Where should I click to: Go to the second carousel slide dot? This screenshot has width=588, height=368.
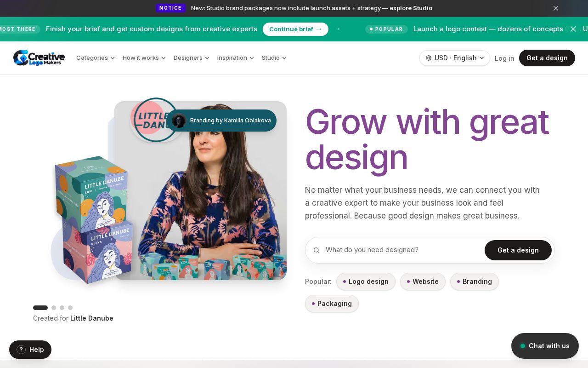point(54,308)
